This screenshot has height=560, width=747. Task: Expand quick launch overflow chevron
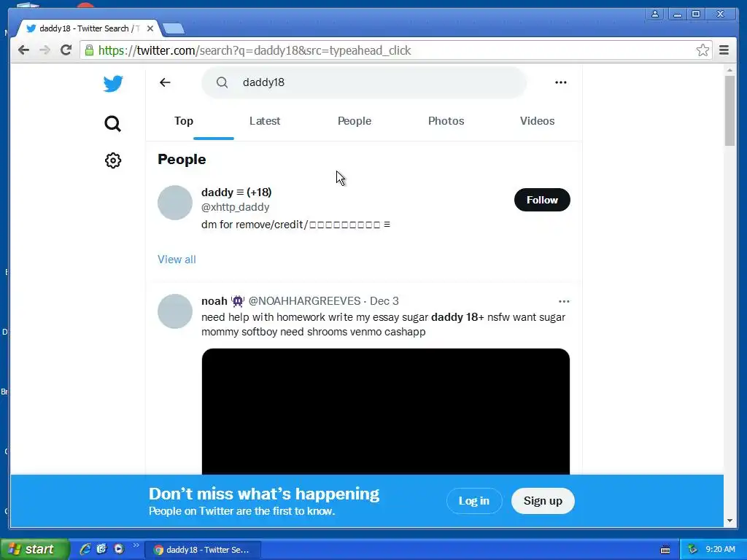(136, 545)
